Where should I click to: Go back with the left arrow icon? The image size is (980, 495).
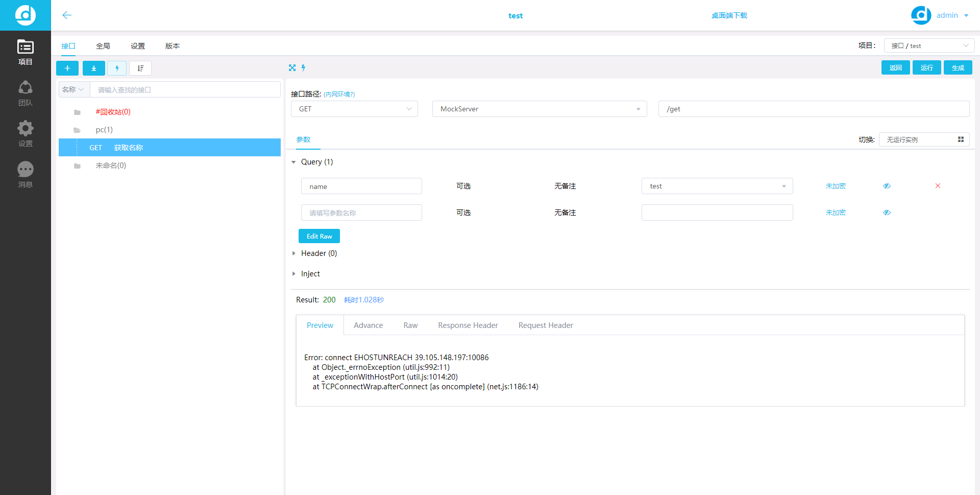click(x=67, y=15)
